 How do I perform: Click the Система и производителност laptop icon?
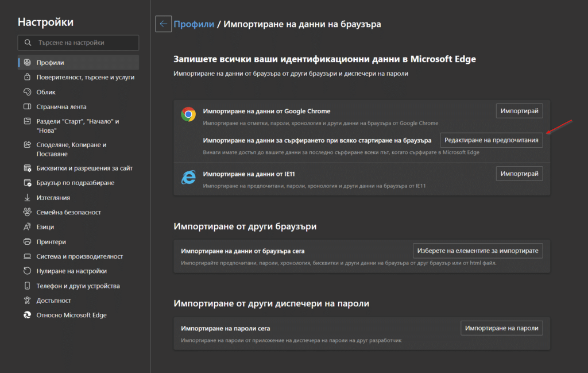[28, 256]
